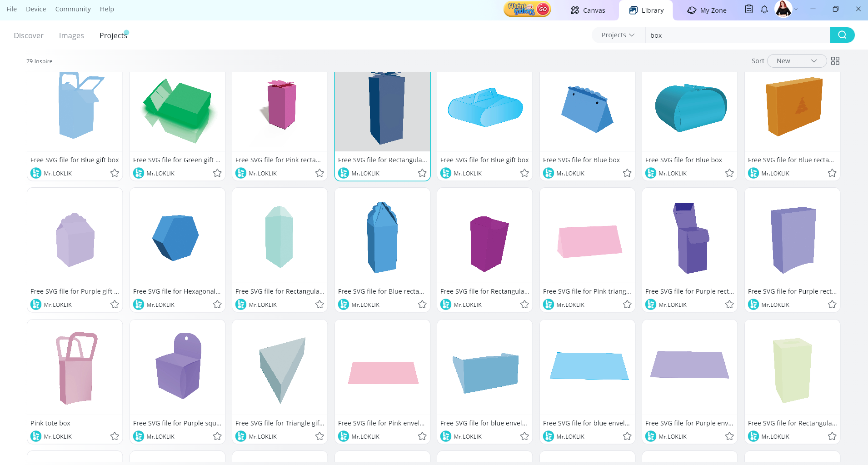
Task: Click Mr.LOKLIK author icon on Pink tote box
Action: [x=36, y=436]
